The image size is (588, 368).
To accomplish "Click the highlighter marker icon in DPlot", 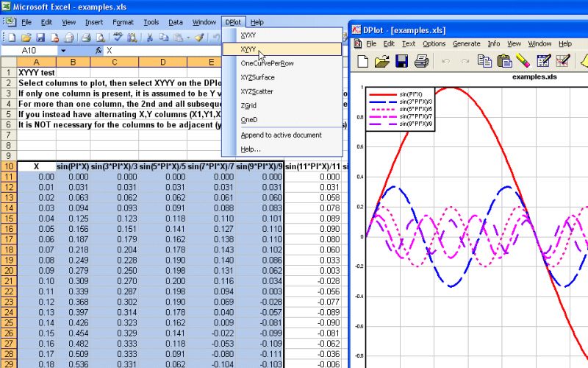I will [523, 61].
